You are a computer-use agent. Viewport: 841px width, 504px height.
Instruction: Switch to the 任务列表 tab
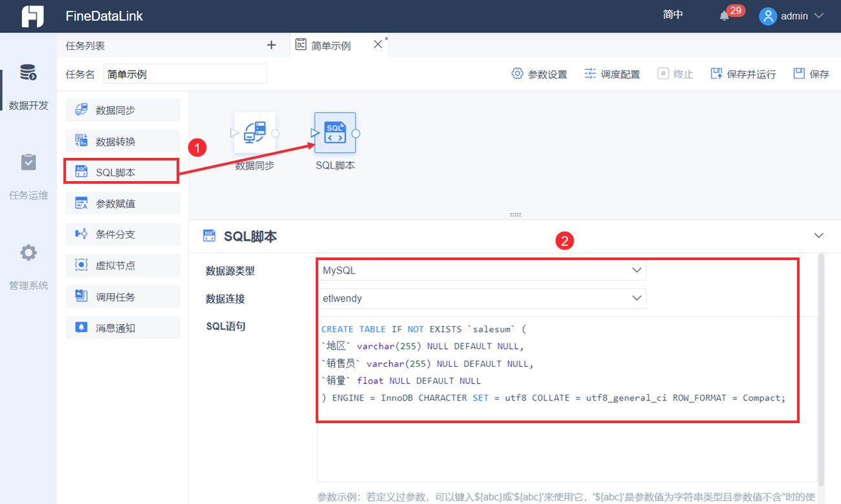85,45
